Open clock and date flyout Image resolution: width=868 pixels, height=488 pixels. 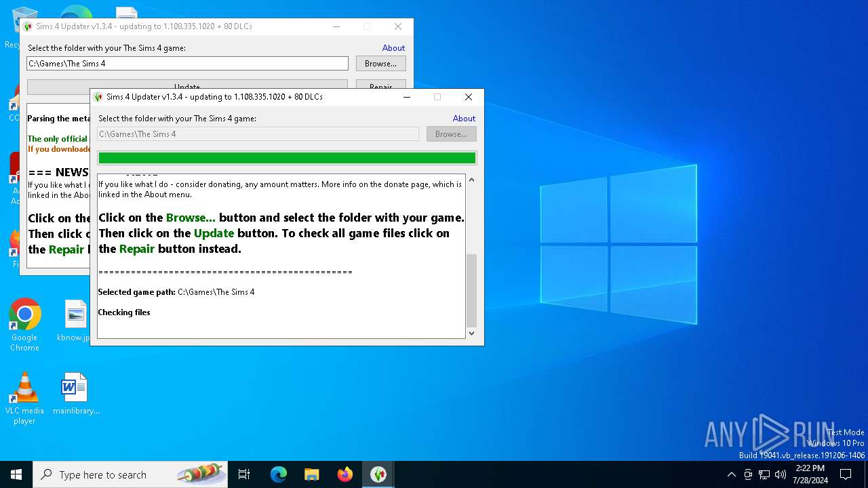810,474
